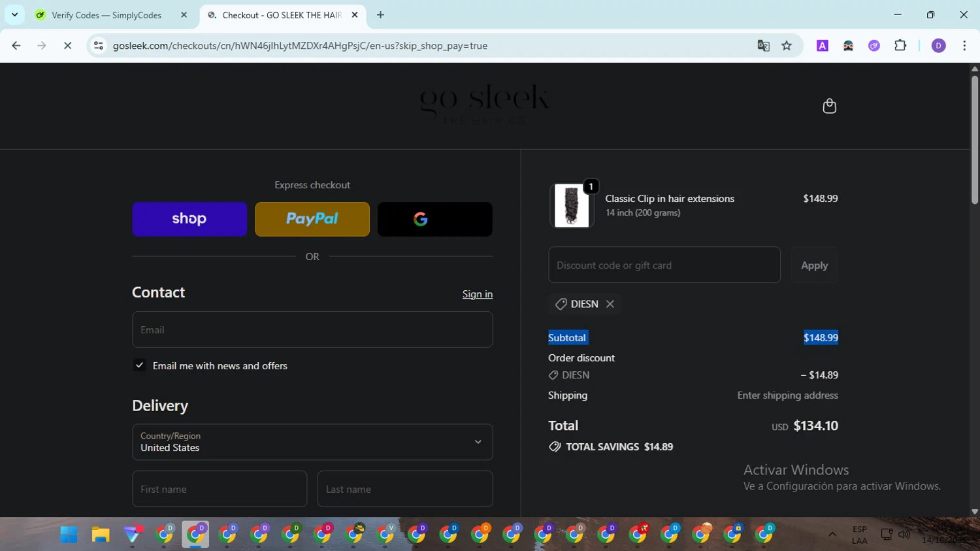Pay with the Google Pay button
The width and height of the screenshot is (980, 551).
click(x=435, y=219)
